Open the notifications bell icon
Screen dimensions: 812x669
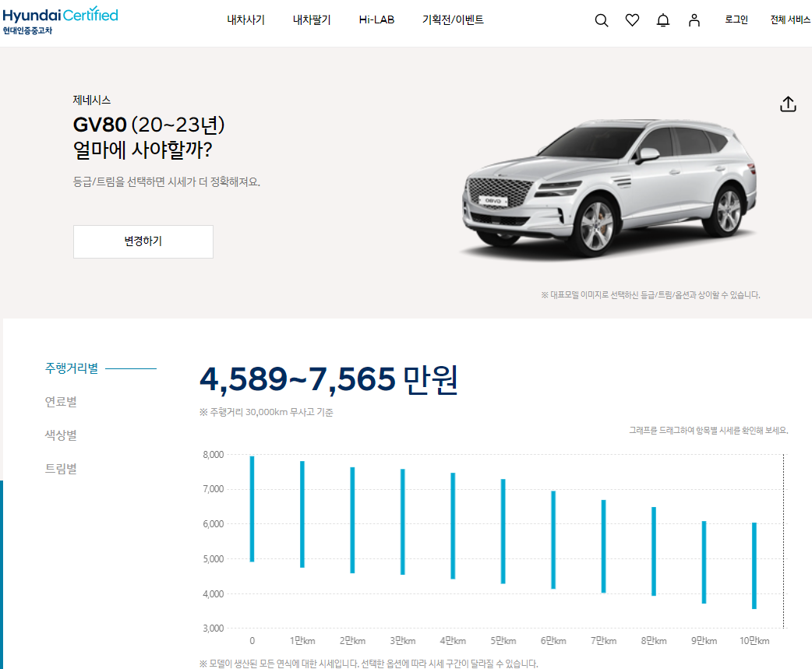coord(663,20)
